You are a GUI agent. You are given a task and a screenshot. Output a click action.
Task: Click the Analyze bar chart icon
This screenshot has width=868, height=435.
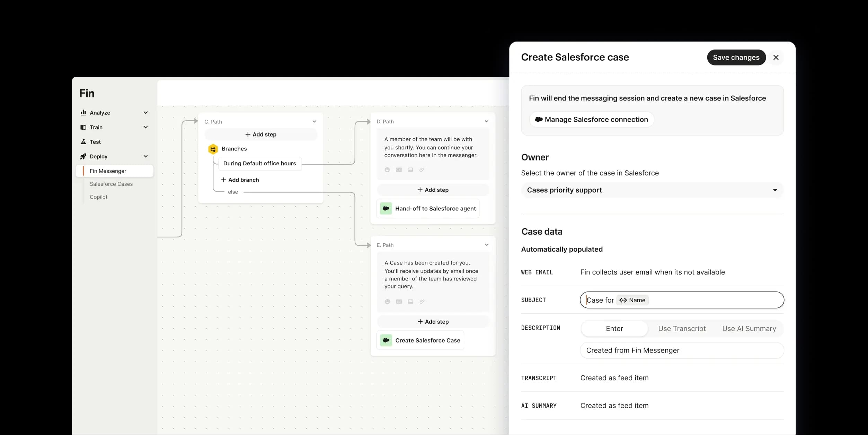click(83, 113)
